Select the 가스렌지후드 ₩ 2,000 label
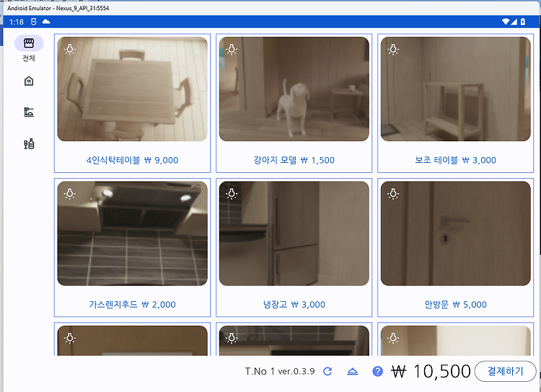 pyautogui.click(x=132, y=304)
